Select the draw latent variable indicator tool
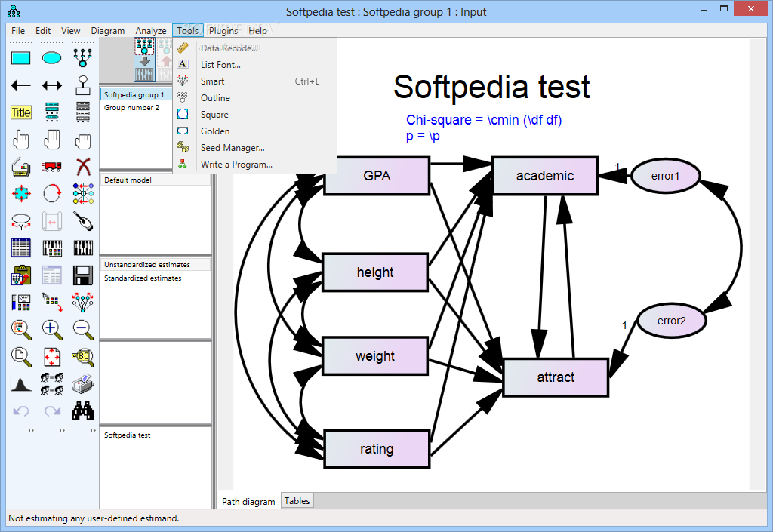This screenshot has height=532, width=773. pos(83,58)
